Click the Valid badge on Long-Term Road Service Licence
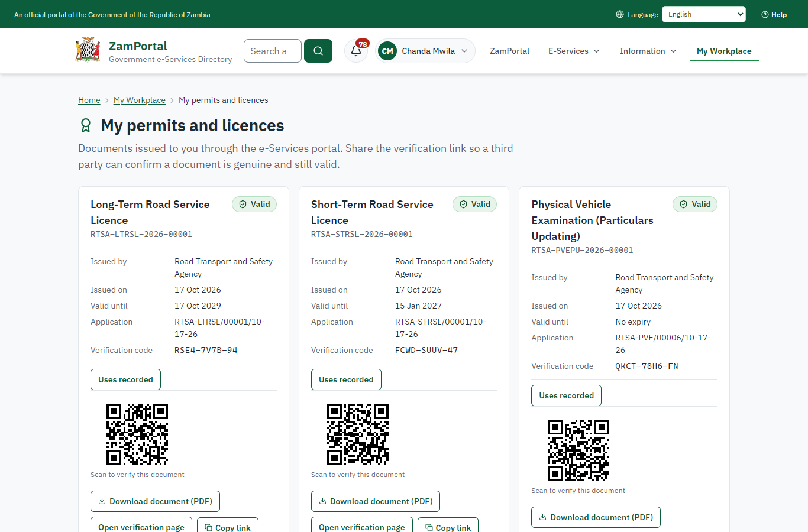 click(254, 204)
